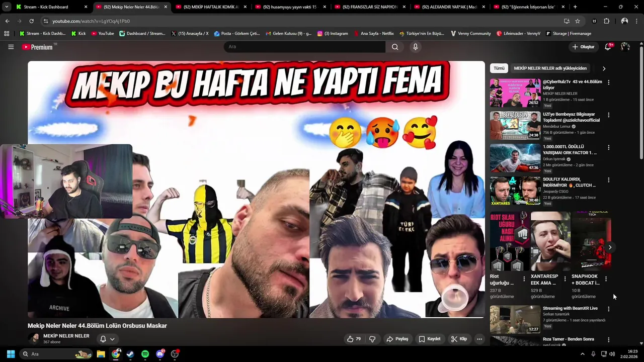Viewport: 644px width, 362px height.
Task: Reload the current page
Action: [x=31, y=21]
